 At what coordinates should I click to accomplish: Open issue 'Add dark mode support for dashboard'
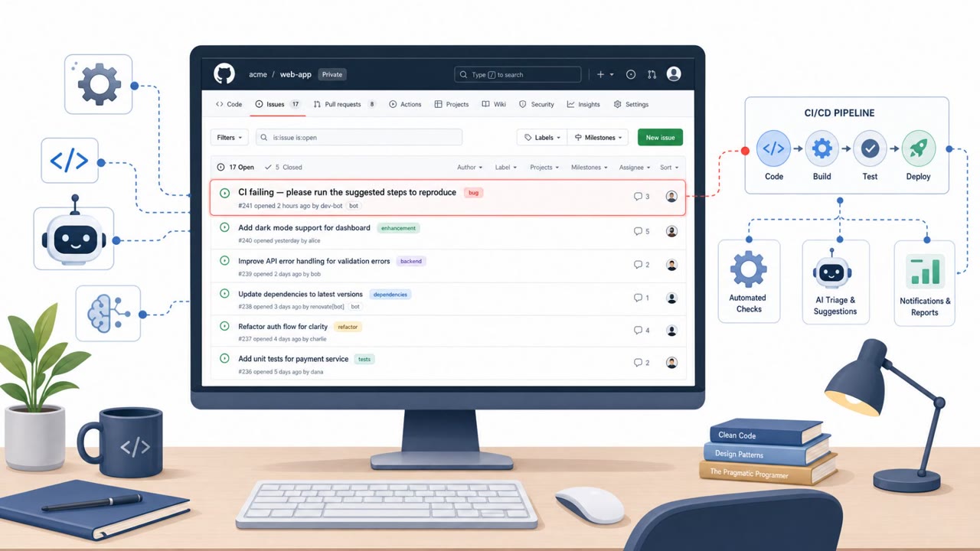(x=304, y=227)
